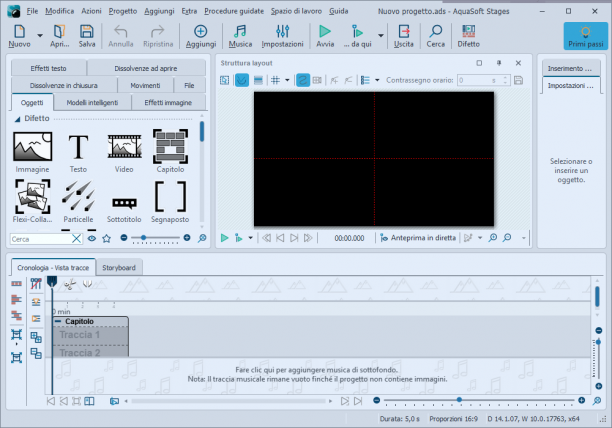Click the Uscita output icon
612x428 pixels.
[x=404, y=36]
